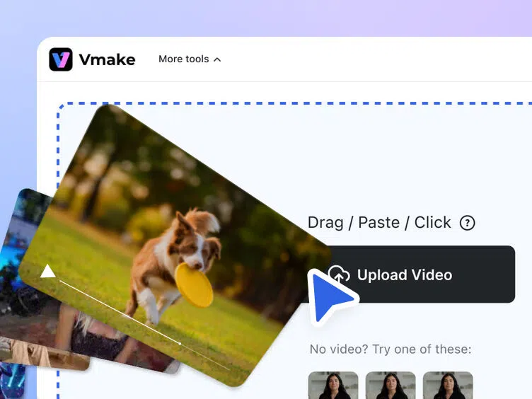Click the dog with frisbee video card

(173, 244)
